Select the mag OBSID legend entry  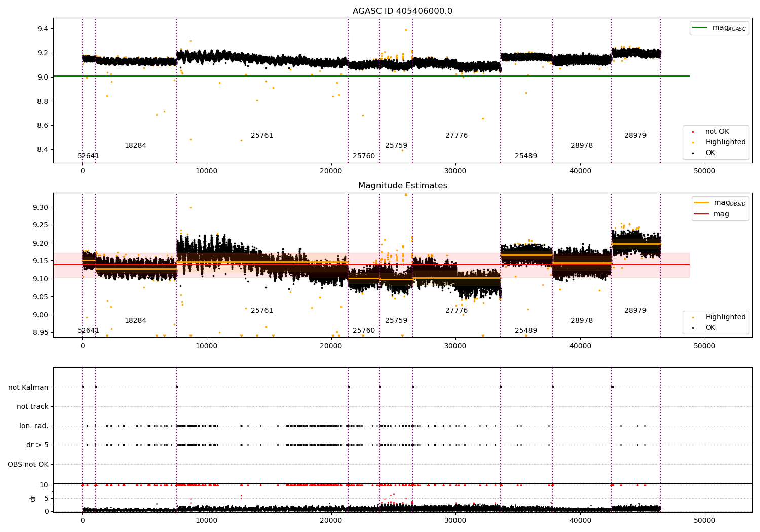pos(720,203)
